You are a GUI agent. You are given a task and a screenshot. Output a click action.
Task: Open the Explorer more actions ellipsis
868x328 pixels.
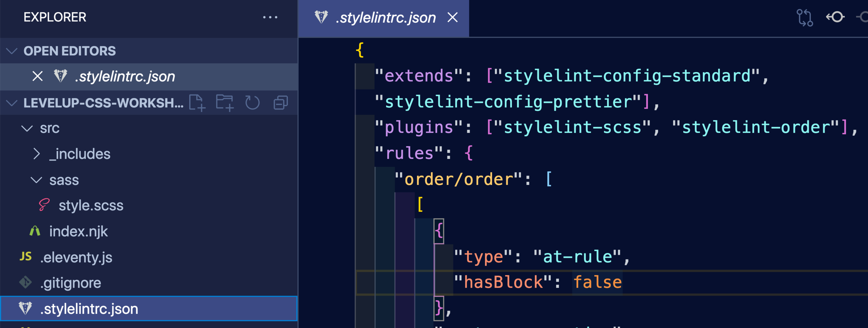click(x=270, y=17)
